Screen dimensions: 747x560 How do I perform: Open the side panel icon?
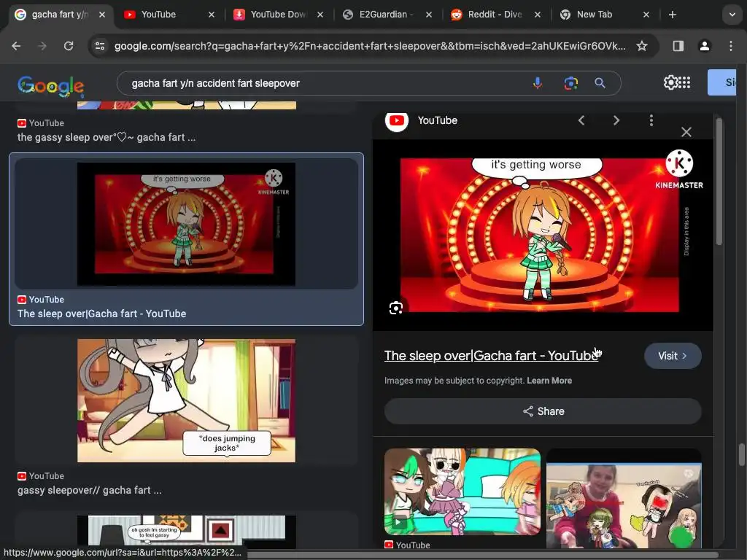[x=678, y=46]
